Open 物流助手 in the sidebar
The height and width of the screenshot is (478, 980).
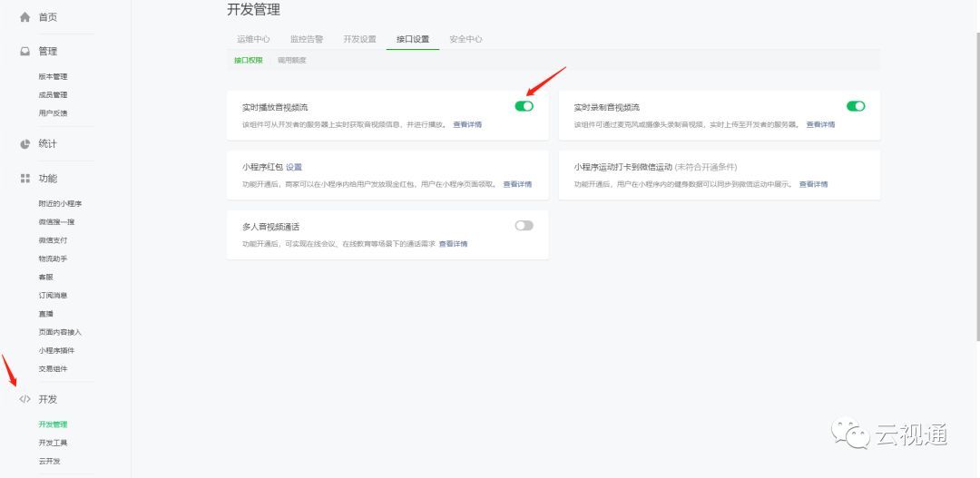(54, 259)
